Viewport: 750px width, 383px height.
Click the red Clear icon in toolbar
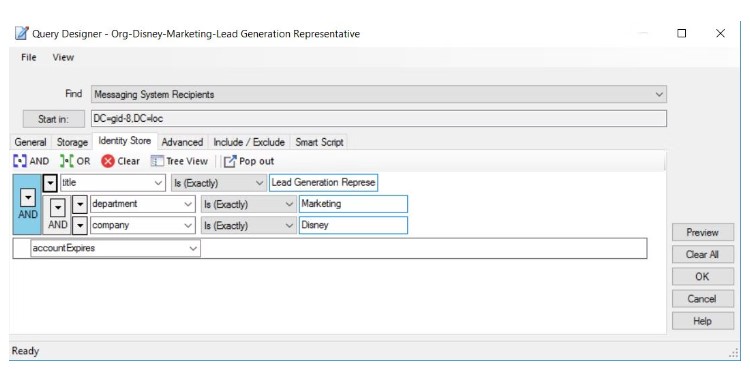pos(108,161)
